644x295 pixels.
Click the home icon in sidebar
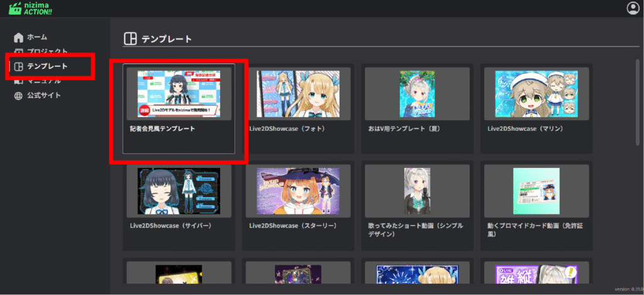(18, 37)
